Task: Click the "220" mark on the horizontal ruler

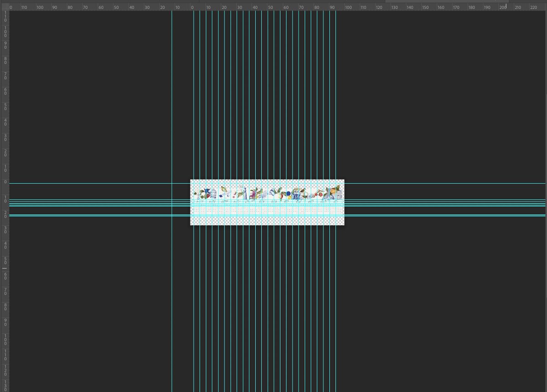Action: point(533,8)
